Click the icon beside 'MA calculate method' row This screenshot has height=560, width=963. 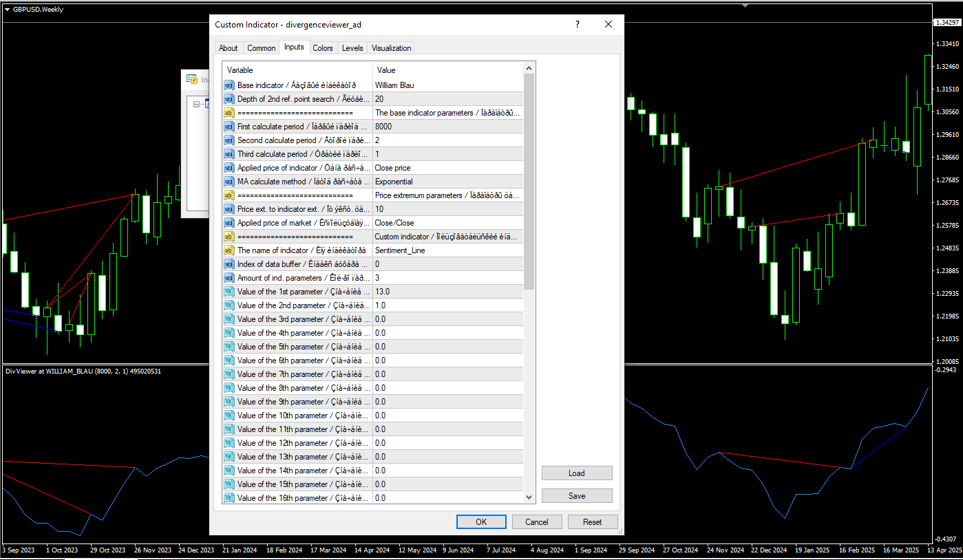coord(229,182)
